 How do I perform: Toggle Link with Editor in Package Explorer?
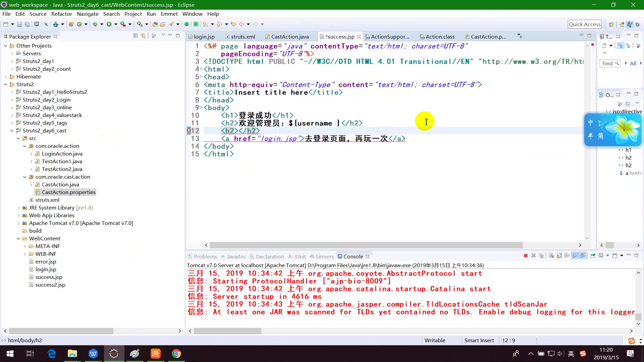tap(143, 36)
